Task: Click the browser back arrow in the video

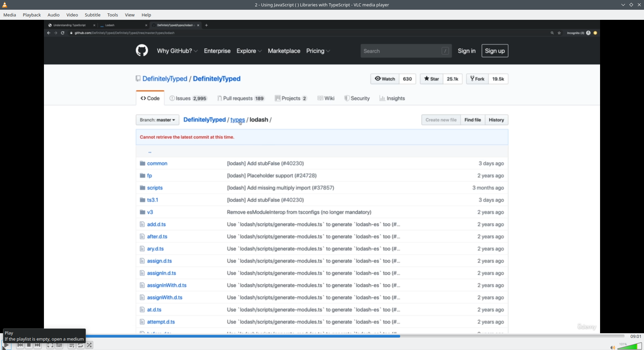Action: pyautogui.click(x=49, y=33)
